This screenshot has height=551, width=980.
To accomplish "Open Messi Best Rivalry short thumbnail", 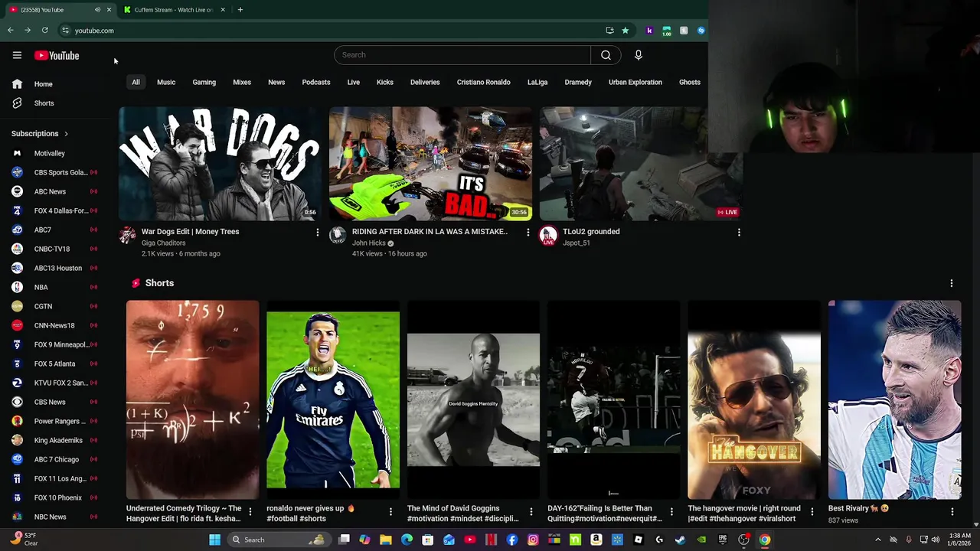I will (894, 400).
